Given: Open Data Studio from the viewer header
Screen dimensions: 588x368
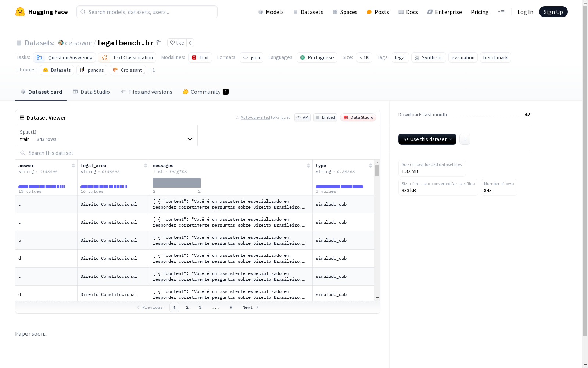Looking at the screenshot, I should click(x=358, y=117).
